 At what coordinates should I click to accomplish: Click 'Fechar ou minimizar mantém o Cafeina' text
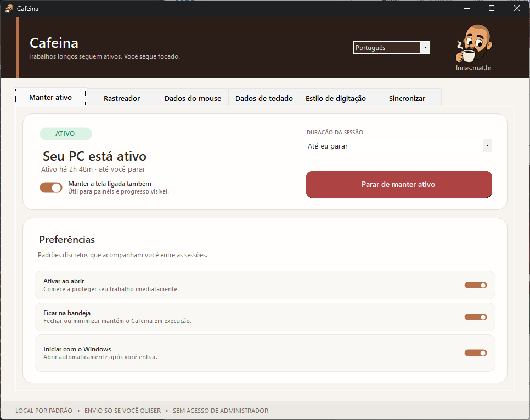pyautogui.click(x=117, y=321)
